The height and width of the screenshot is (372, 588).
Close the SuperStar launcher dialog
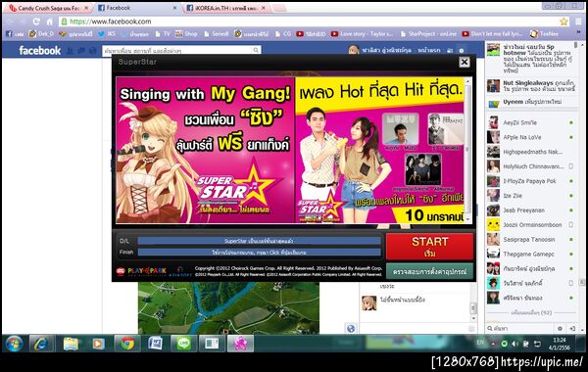(465, 62)
